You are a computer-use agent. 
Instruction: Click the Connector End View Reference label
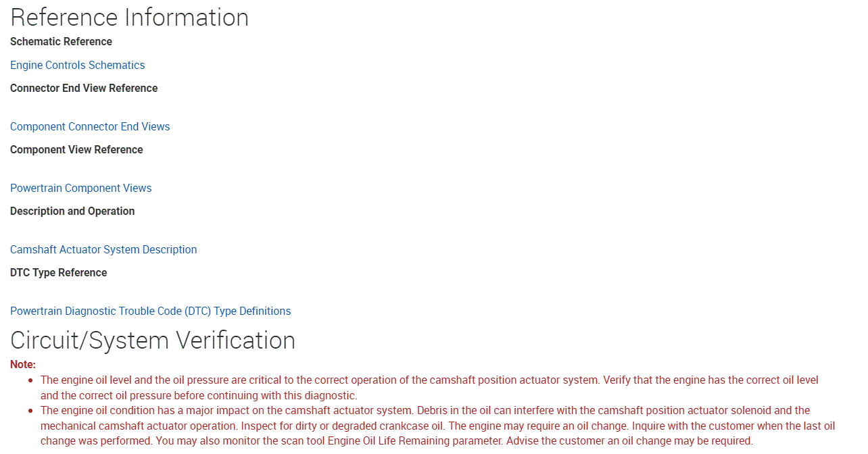coord(84,89)
